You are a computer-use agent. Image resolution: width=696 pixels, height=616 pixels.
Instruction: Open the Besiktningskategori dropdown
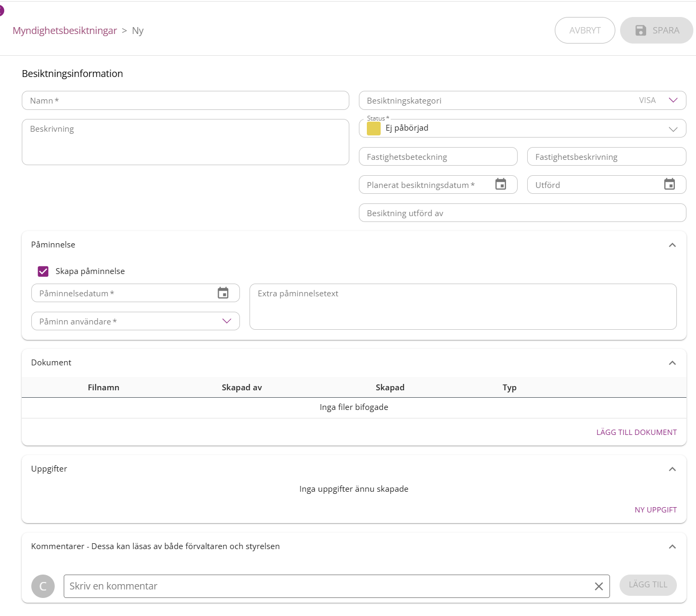(673, 100)
